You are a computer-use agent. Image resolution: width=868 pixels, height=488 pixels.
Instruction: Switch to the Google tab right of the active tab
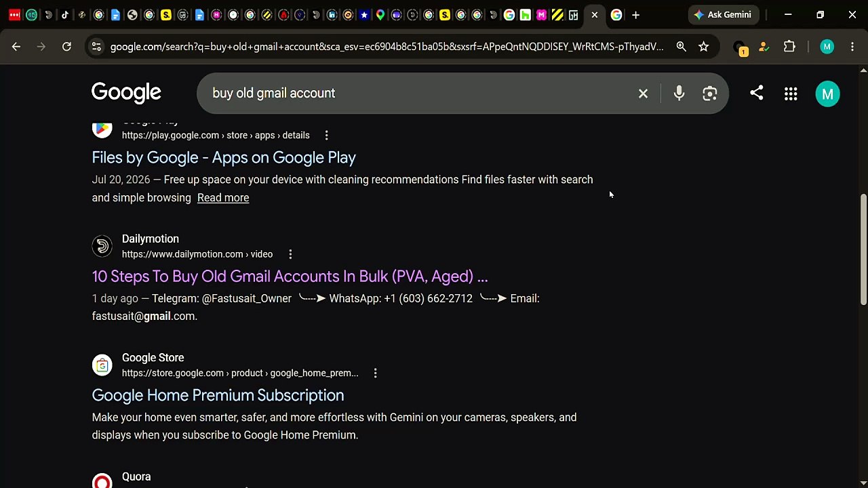[616, 15]
